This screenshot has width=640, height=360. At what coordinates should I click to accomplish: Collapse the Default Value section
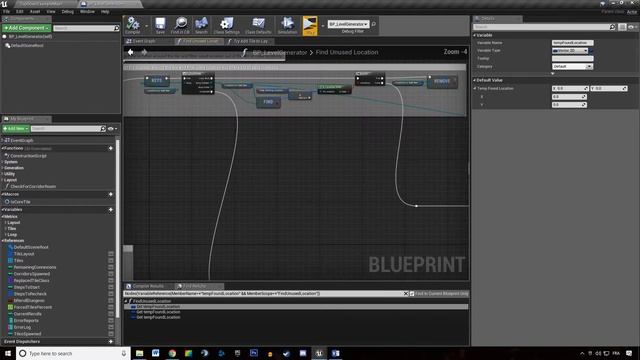[475, 80]
